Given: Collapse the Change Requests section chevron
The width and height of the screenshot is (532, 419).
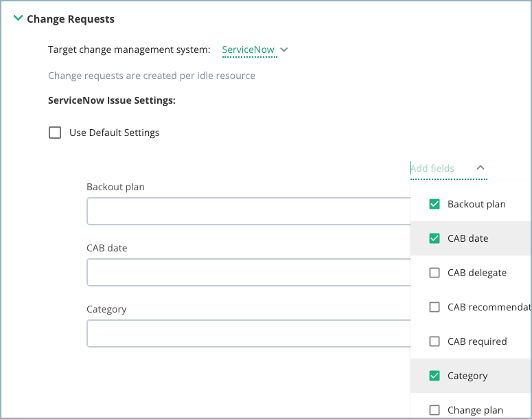Looking at the screenshot, I should [18, 18].
